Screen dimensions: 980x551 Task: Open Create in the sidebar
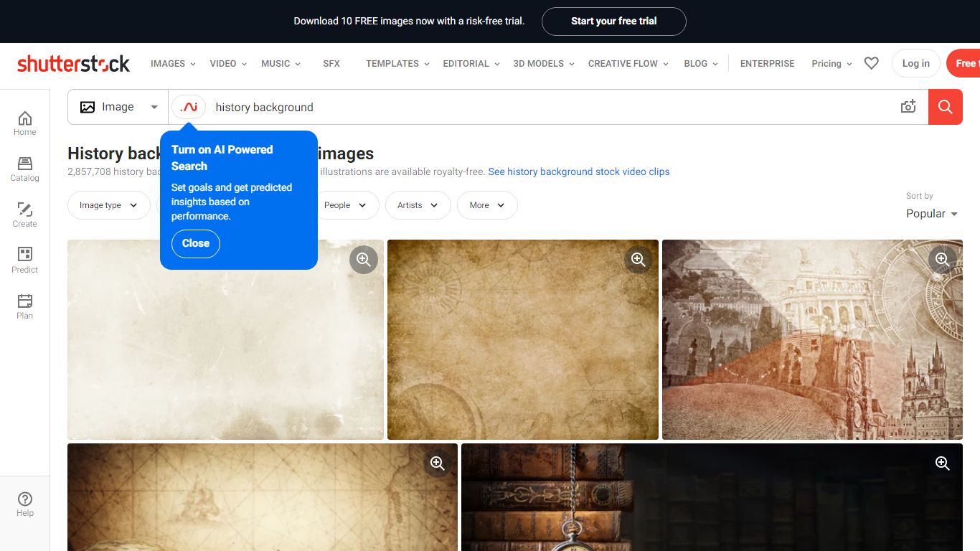[25, 215]
